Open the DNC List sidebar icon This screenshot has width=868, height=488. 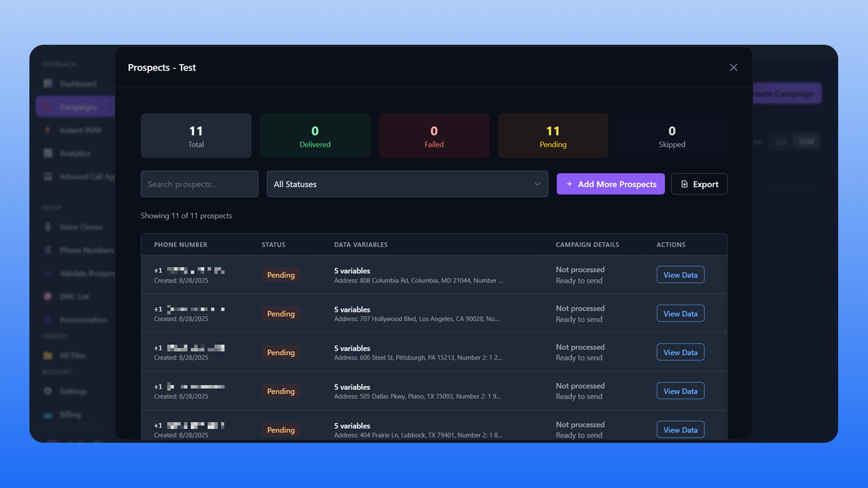48,296
